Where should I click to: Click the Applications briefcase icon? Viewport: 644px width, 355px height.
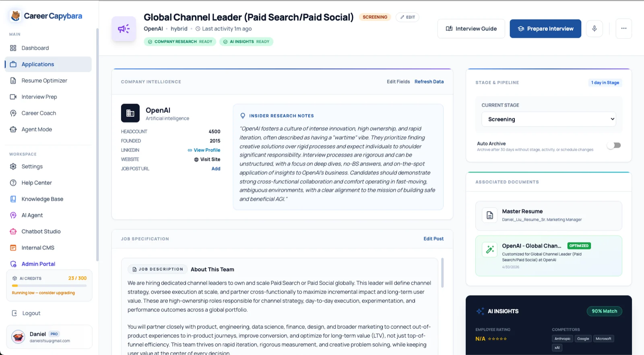click(x=13, y=64)
